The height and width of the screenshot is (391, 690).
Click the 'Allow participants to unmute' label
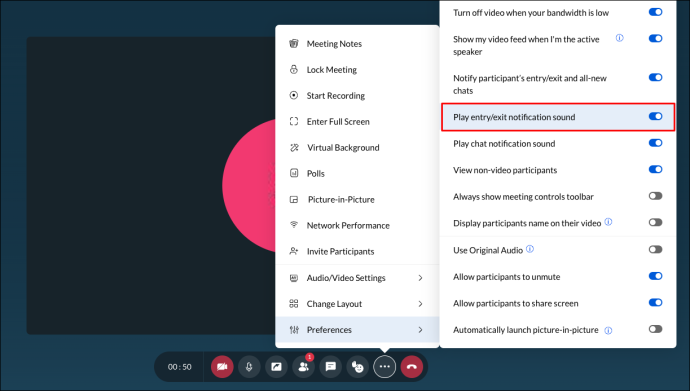coord(506,277)
